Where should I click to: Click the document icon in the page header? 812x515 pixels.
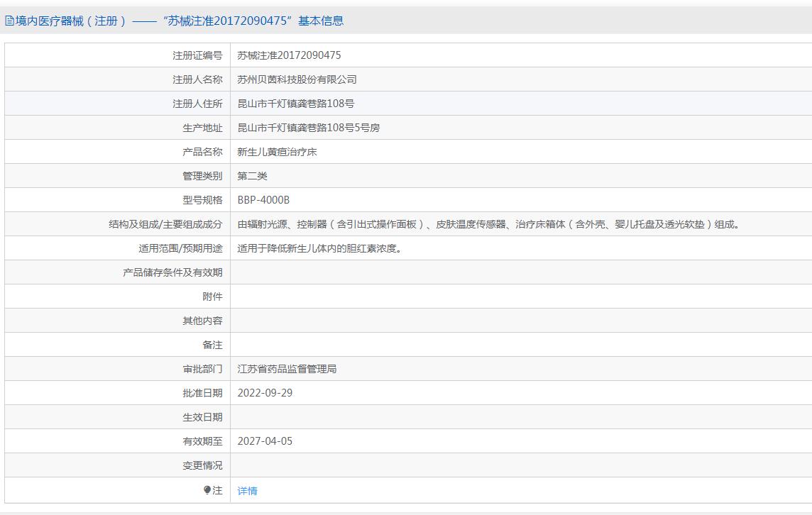click(9, 21)
